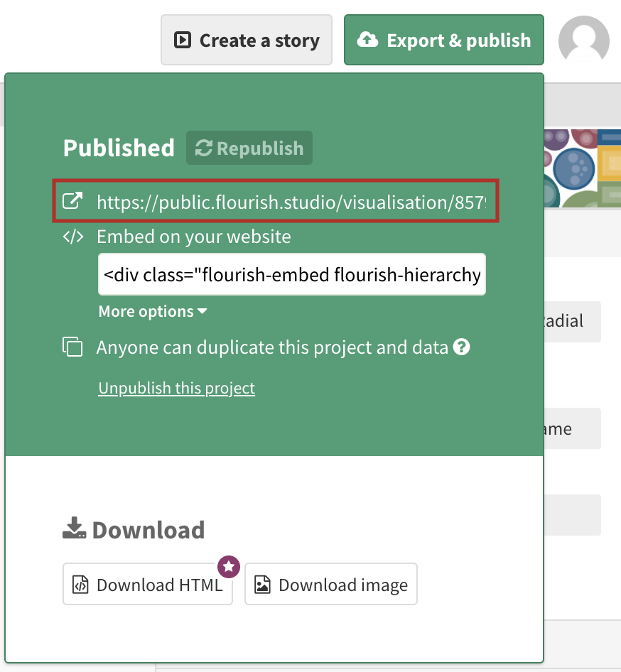Open the user profile avatar
The image size is (621, 672).
[584, 40]
